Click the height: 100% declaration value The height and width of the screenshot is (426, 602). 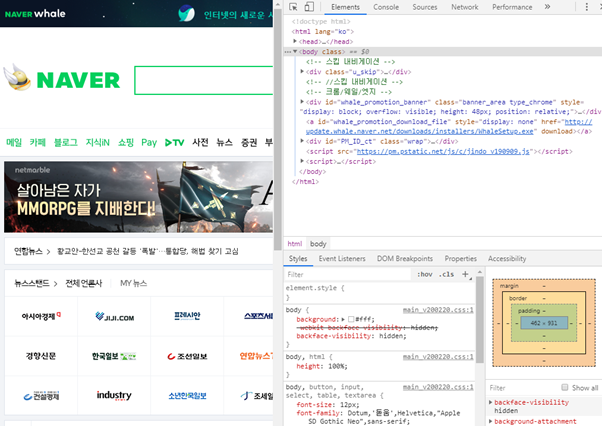pyautogui.click(x=337, y=367)
